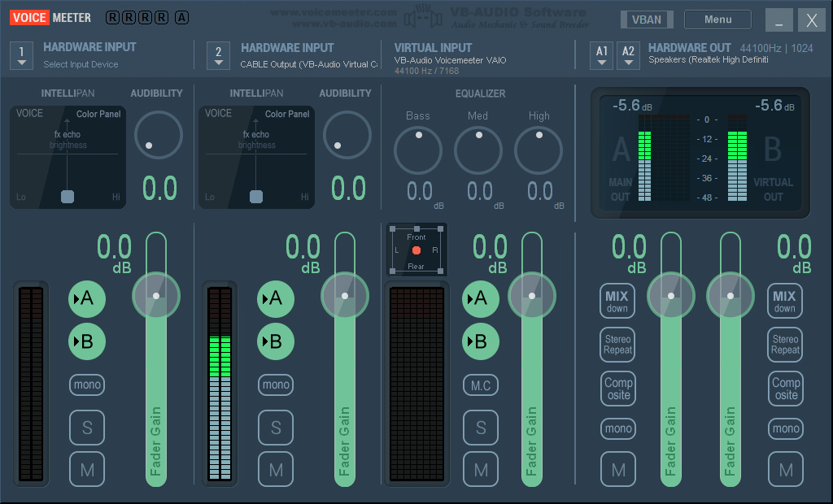
Task: Click the Intellipan handle of Input 2
Action: pos(256,197)
